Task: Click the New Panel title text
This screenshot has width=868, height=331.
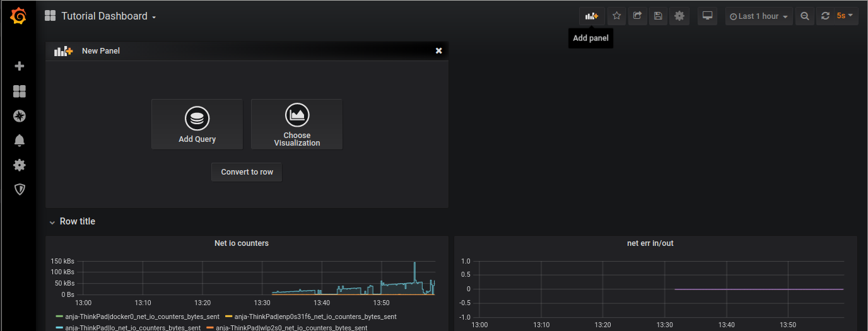Action: pyautogui.click(x=101, y=51)
